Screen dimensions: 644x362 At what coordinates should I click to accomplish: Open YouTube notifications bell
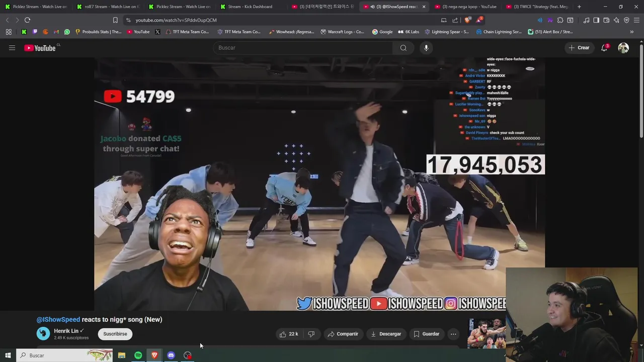tap(604, 48)
